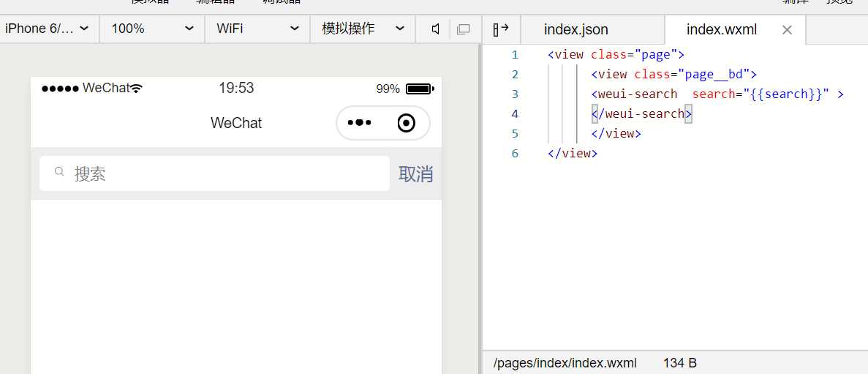The width and height of the screenshot is (868, 374).
Task: Click the class="page" code on line 1
Action: click(x=635, y=55)
